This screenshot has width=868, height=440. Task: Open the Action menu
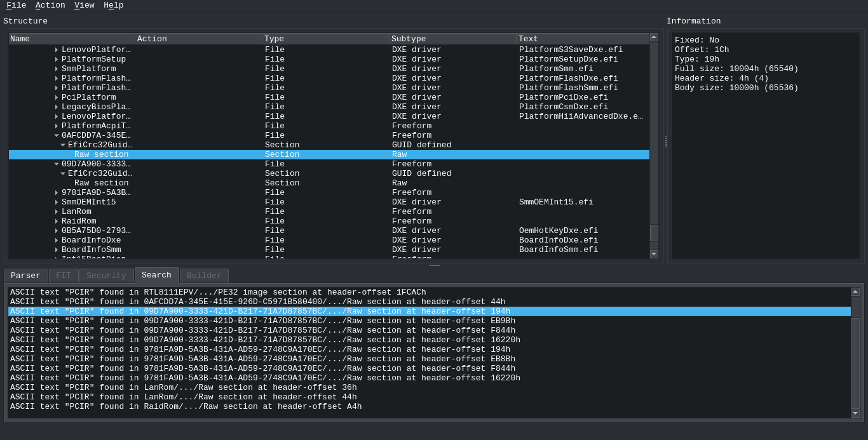point(50,6)
